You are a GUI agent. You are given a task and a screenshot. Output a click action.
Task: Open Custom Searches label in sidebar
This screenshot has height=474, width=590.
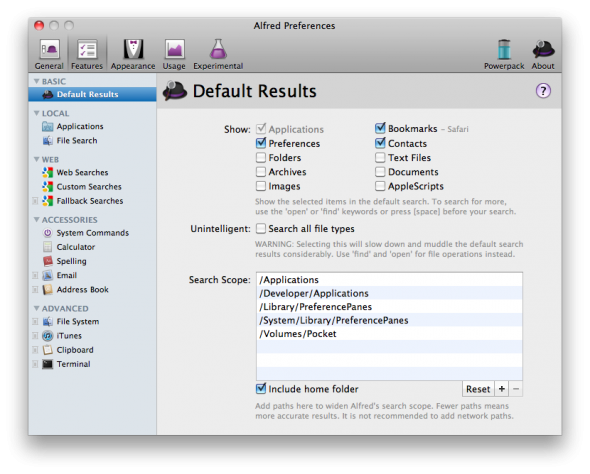point(89,187)
